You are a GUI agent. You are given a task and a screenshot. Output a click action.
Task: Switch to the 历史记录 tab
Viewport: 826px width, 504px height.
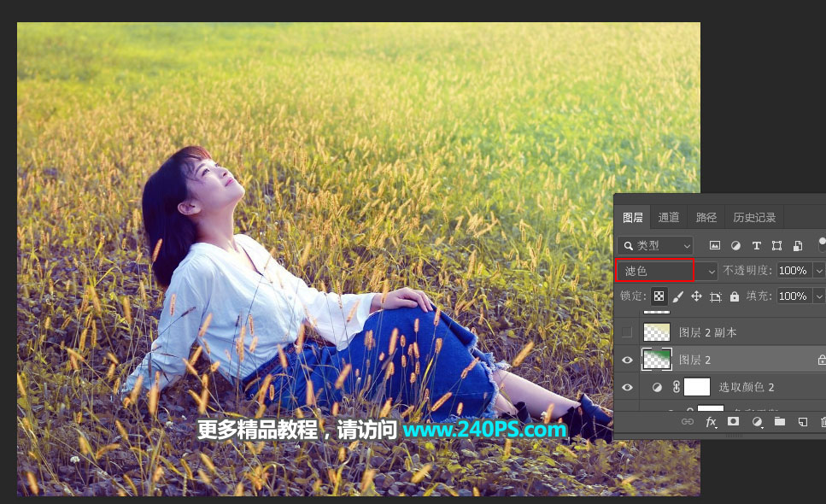754,218
